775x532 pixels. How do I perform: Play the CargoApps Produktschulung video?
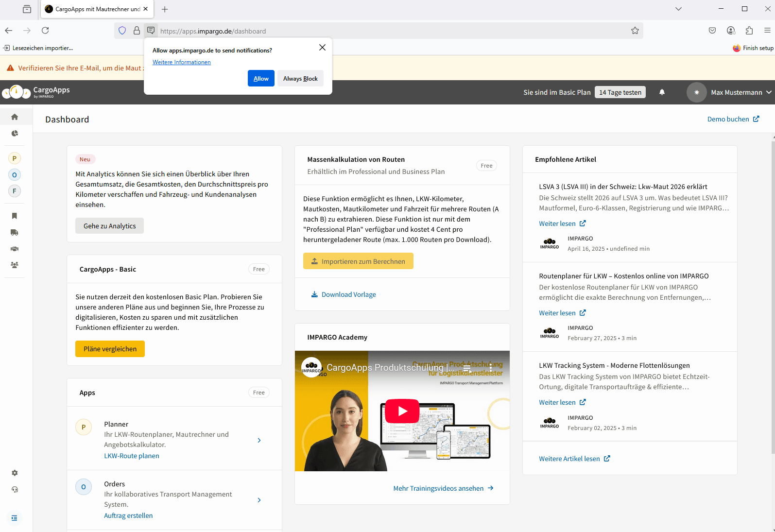tap(402, 411)
